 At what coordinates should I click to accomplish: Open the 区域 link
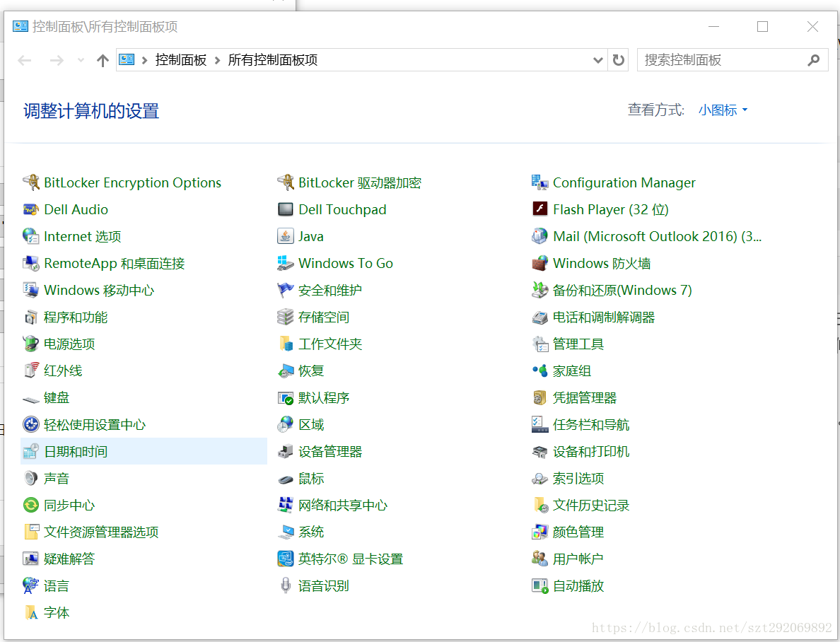310,424
